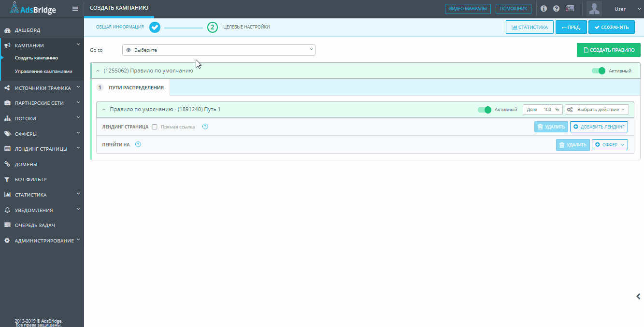Collapse the right side panel arrow
Screen dimensions: 644x327
(639, 297)
